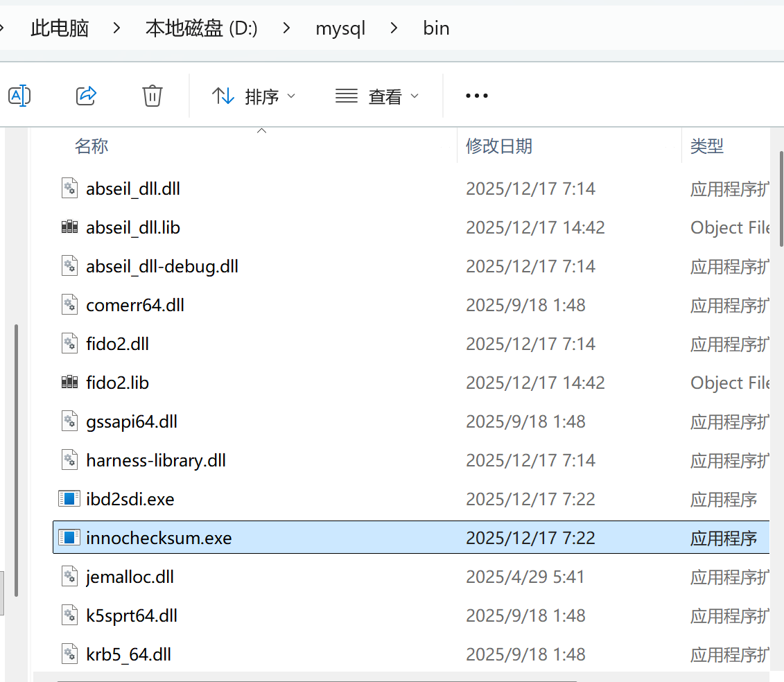784x682 pixels.
Task: Select the ibd2sdi.exe application icon
Action: pos(69,498)
